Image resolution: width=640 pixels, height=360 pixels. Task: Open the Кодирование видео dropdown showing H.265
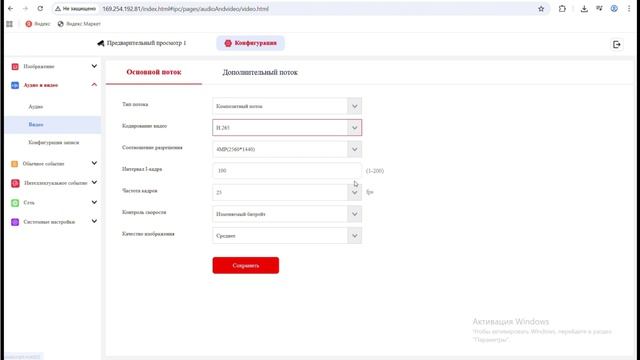pyautogui.click(x=287, y=128)
